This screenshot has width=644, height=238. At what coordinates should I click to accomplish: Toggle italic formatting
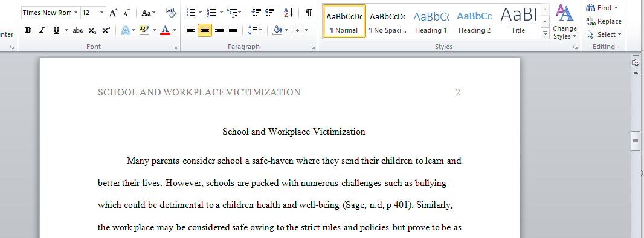[42, 30]
